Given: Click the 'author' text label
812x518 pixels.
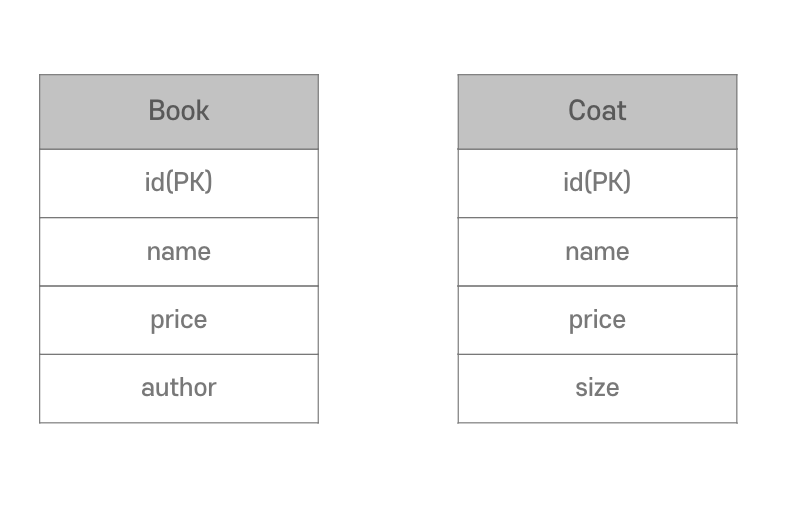Looking at the screenshot, I should pyautogui.click(x=179, y=387).
